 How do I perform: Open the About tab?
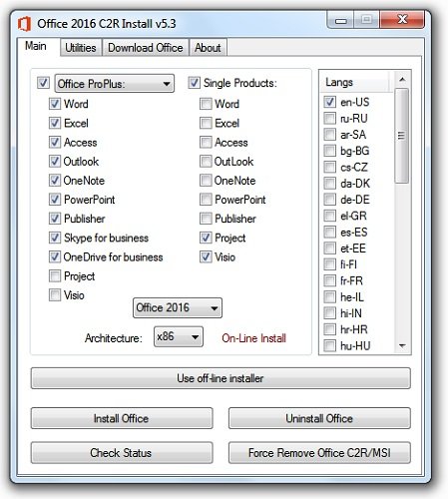[x=208, y=48]
